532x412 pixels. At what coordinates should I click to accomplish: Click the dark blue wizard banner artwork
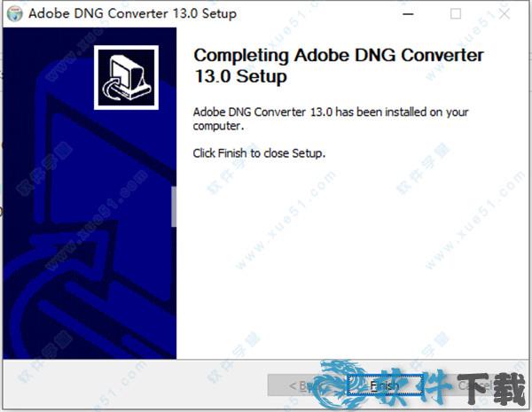(90, 234)
